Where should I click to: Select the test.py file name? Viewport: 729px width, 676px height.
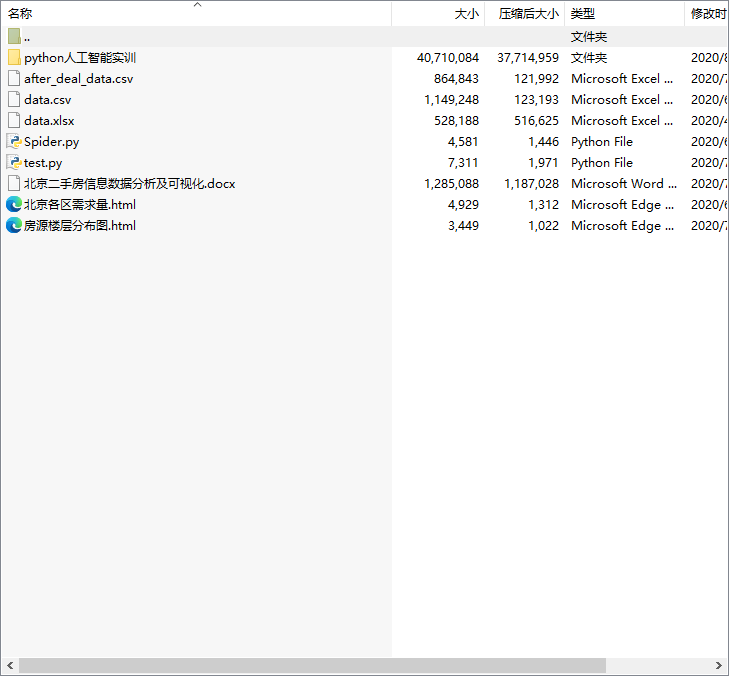click(x=43, y=163)
